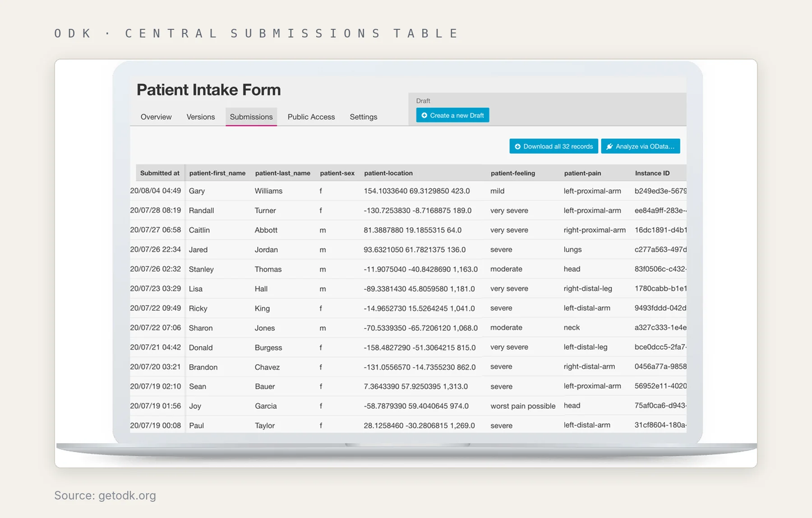Click the Submitted at column header

[x=160, y=173]
